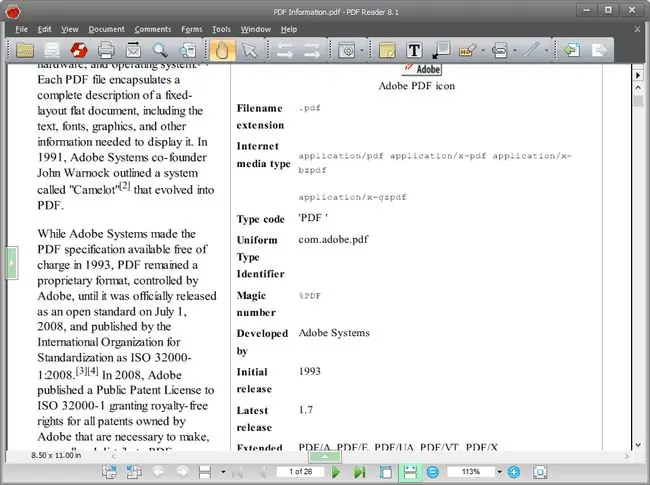Open the Comments menu
Image resolution: width=650 pixels, height=485 pixels.
(x=153, y=29)
